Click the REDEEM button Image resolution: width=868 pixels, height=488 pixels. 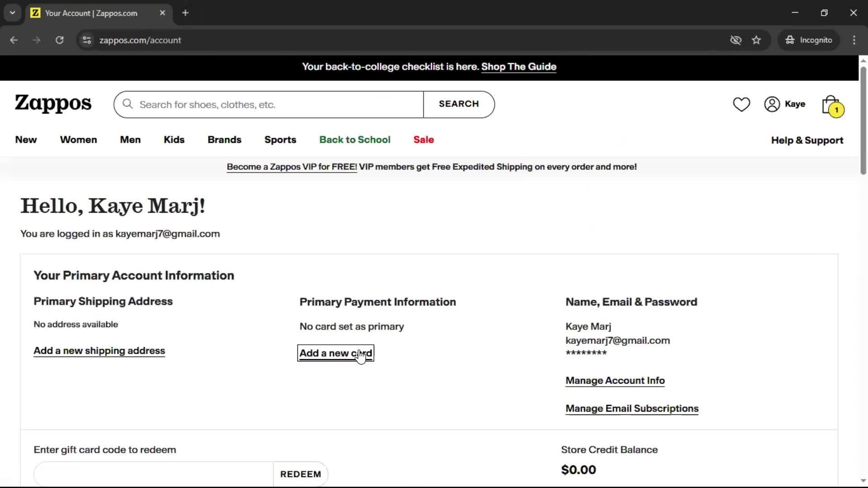(301, 474)
